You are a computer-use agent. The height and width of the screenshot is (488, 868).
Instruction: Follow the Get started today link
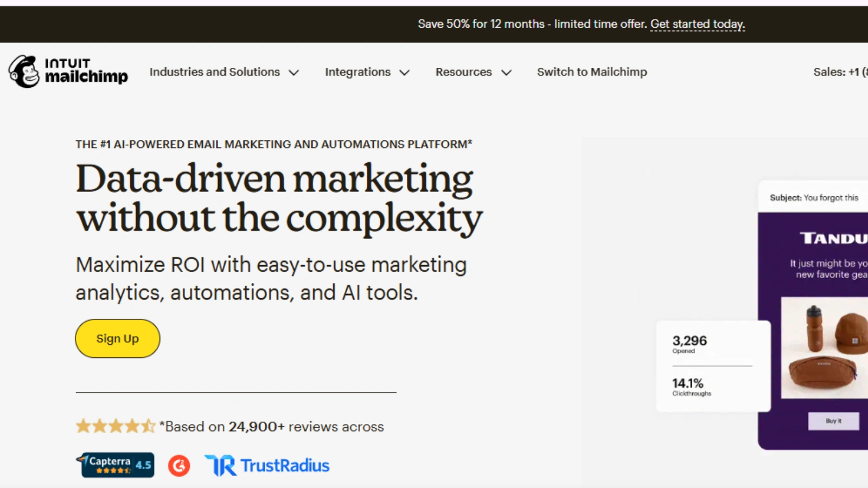point(698,24)
